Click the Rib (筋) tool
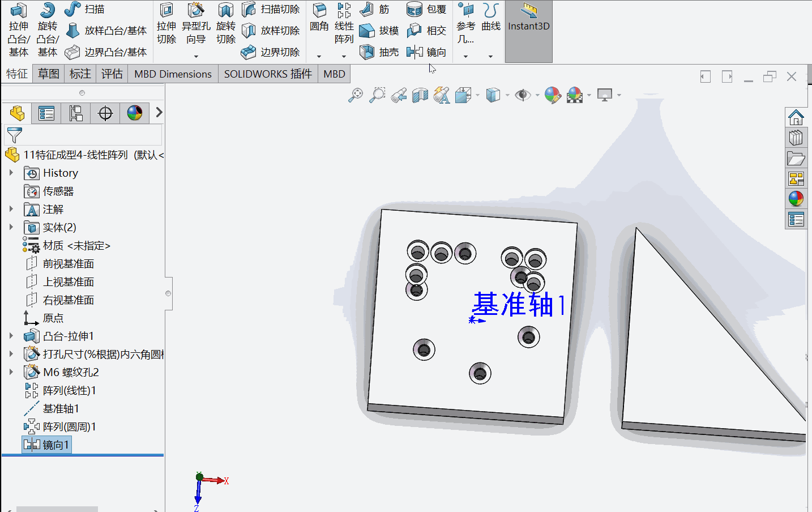812x512 pixels. (375, 9)
